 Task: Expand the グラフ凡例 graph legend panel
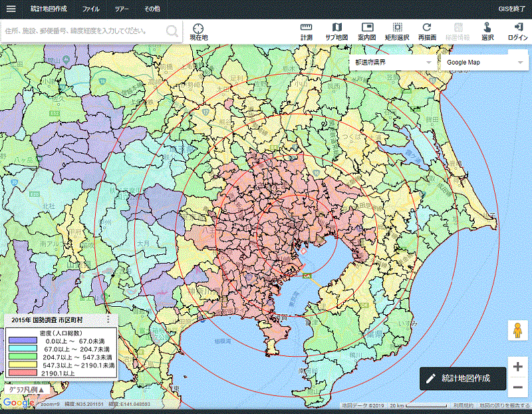pos(27,390)
